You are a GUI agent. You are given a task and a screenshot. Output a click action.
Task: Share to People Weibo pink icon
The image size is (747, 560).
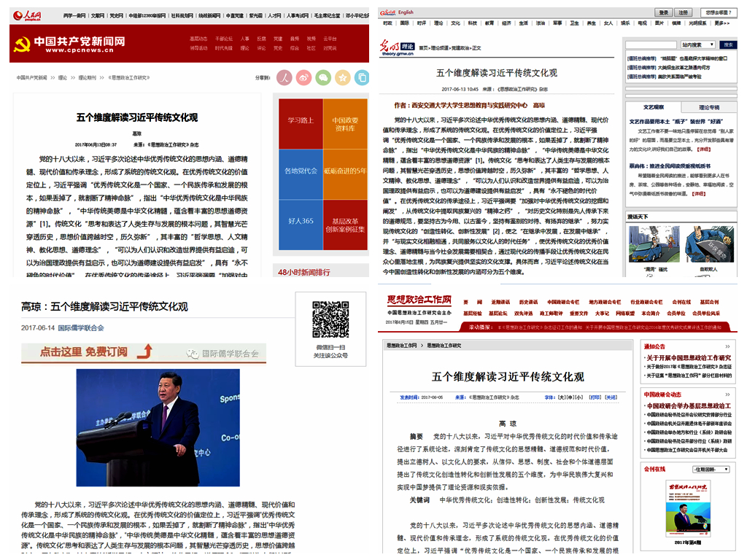click(285, 77)
